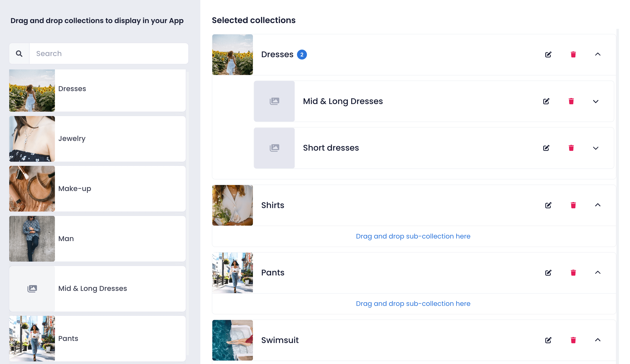Viewport: 630px width, 364px height.
Task: Click the Pants drop sub-collection link
Action: (413, 304)
